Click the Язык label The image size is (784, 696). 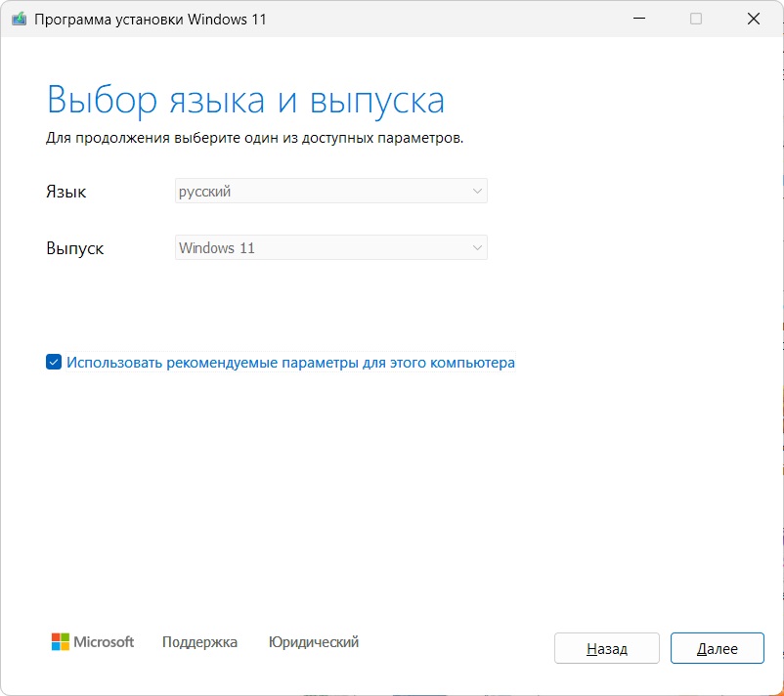pyautogui.click(x=66, y=192)
